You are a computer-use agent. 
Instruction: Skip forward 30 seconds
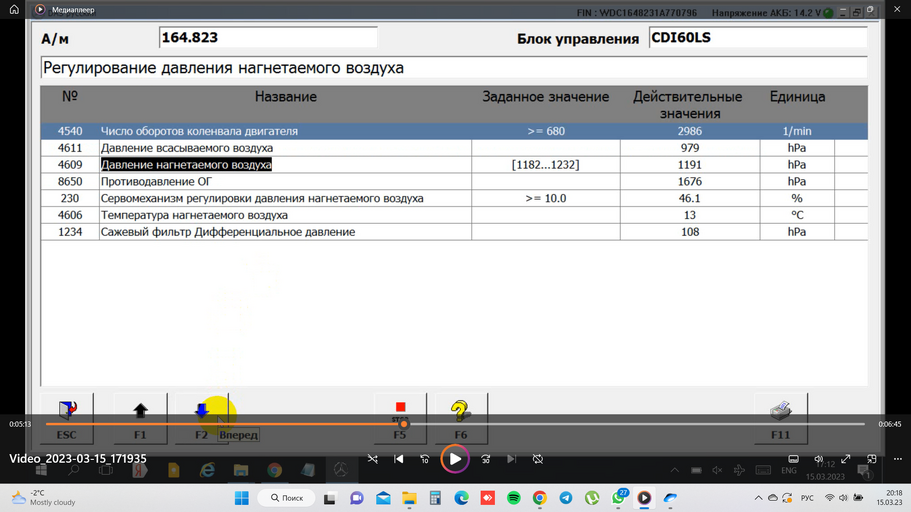[x=485, y=459]
